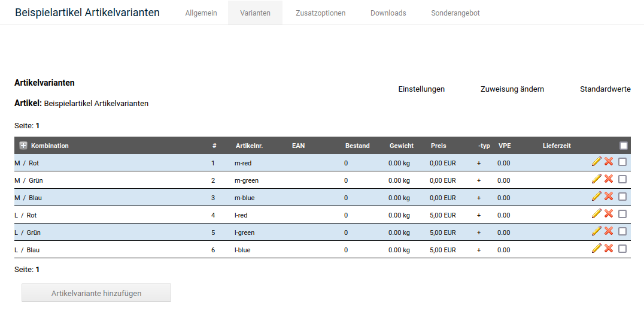Expand combinations with plus icon in header
Image resolution: width=644 pixels, height=311 pixels.
click(x=23, y=146)
